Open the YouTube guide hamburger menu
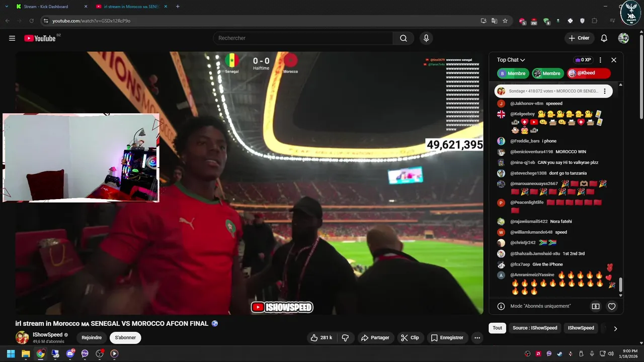644x362 pixels. [12, 38]
